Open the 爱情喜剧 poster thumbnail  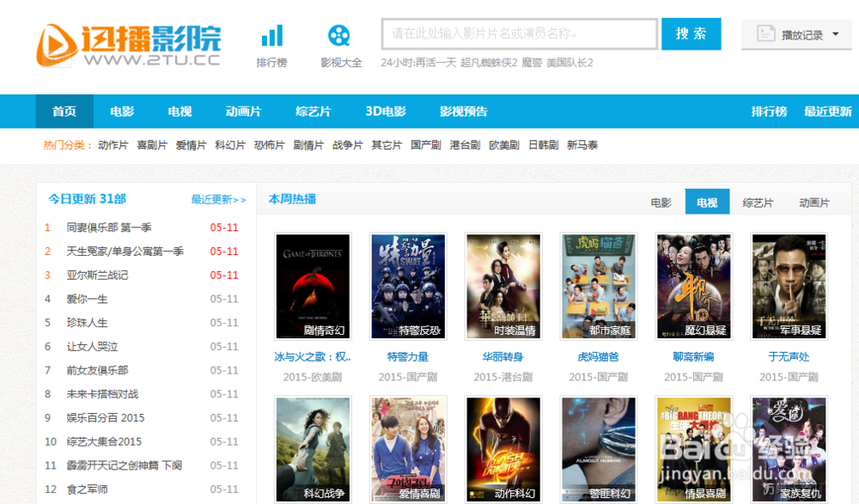(408, 449)
